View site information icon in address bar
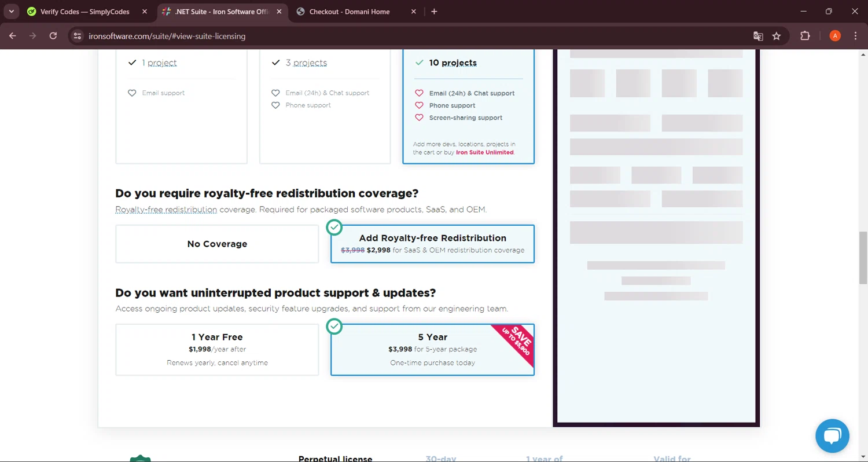Viewport: 868px width, 462px height. coord(78,36)
